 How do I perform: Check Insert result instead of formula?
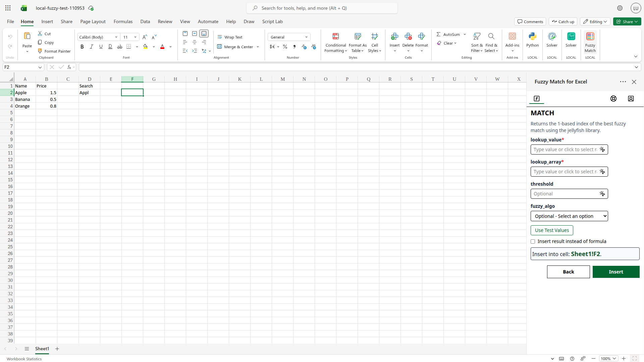(x=533, y=241)
